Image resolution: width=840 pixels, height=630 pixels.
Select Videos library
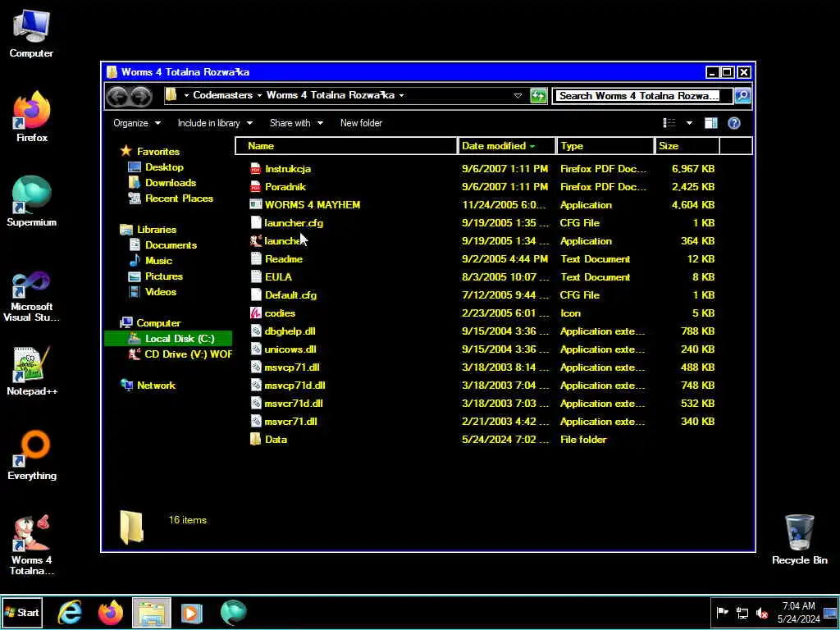[x=160, y=291]
